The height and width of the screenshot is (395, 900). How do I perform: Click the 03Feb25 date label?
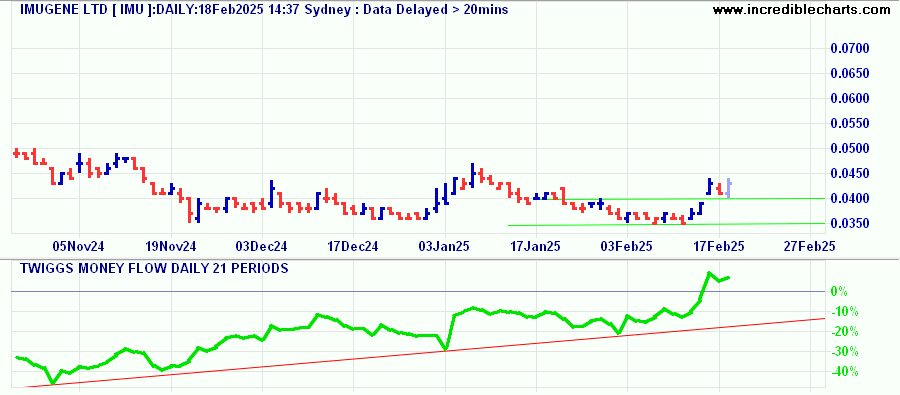click(x=627, y=247)
